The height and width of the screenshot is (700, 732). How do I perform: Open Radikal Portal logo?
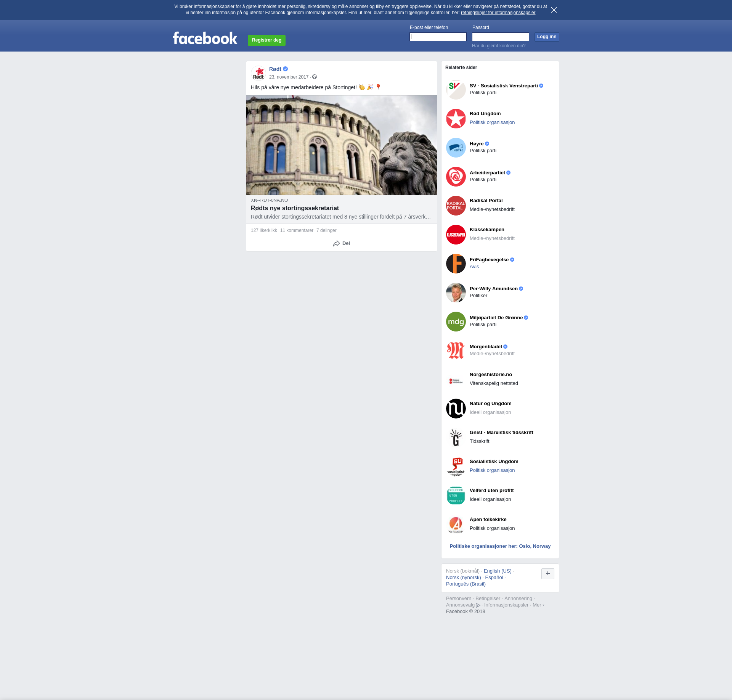(456, 206)
